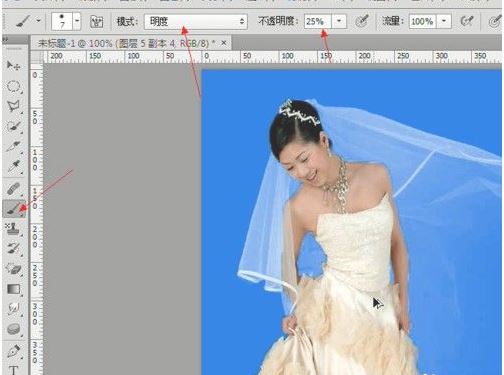Select the Spot Healing Brush tool
The image size is (504, 375).
[x=13, y=190]
